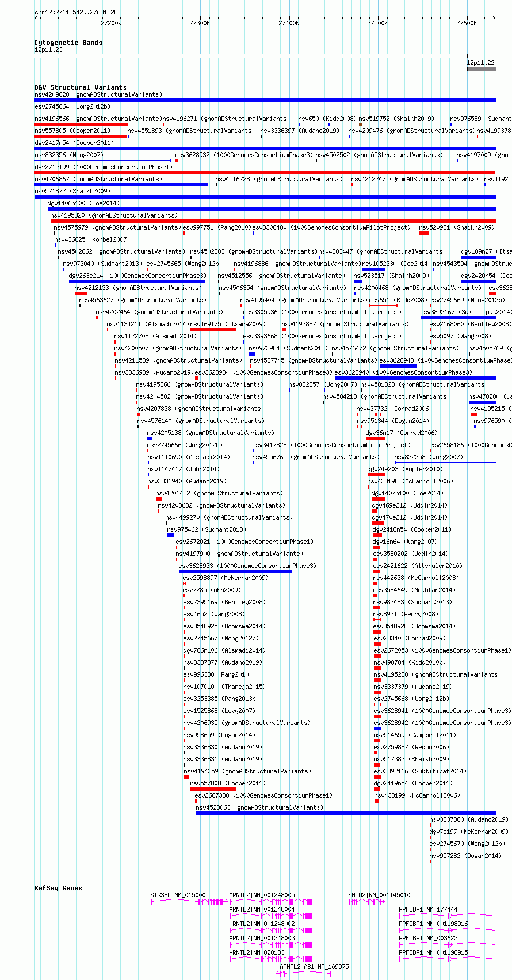Open the DGV Structural Variants track title

(x=81, y=87)
